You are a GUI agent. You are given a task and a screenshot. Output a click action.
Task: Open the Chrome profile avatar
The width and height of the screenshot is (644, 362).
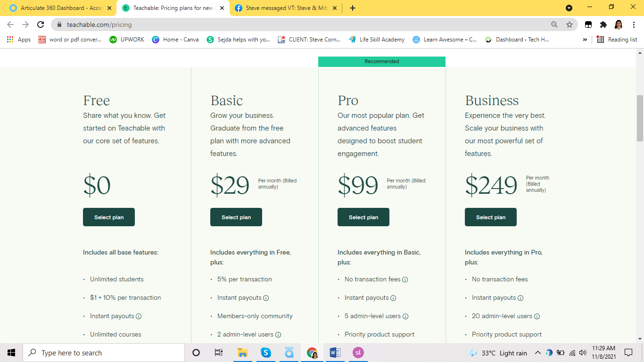[619, 25]
